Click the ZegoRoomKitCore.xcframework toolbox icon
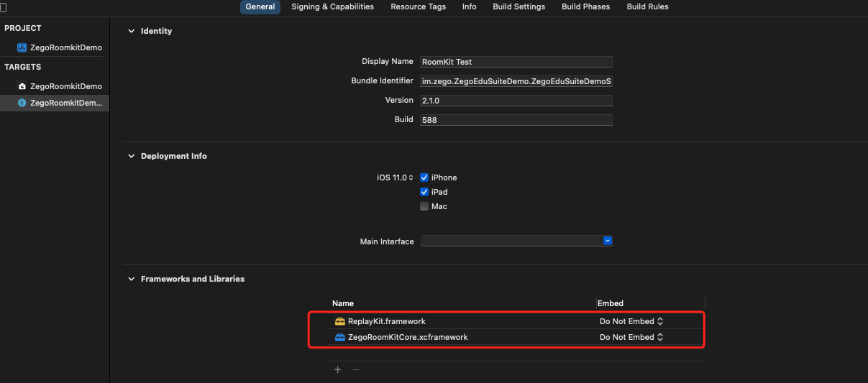This screenshot has width=868, height=383. point(340,337)
